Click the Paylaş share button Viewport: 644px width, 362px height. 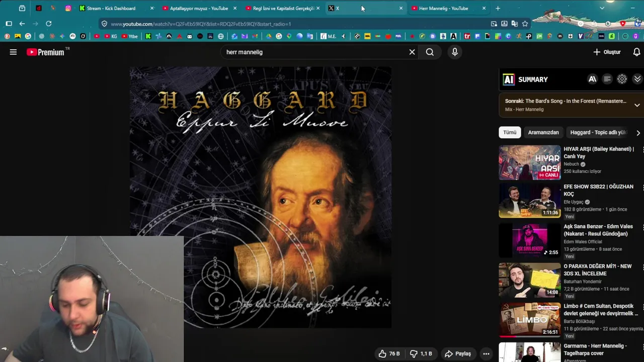458,353
